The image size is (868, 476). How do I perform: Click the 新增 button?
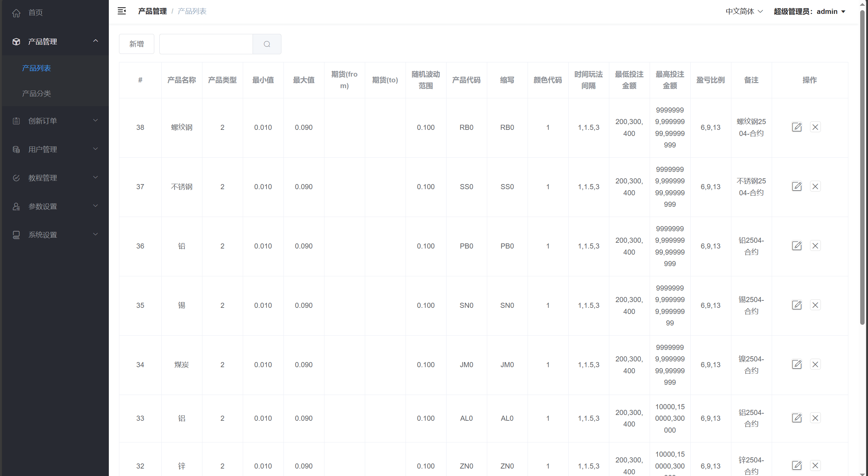click(136, 44)
